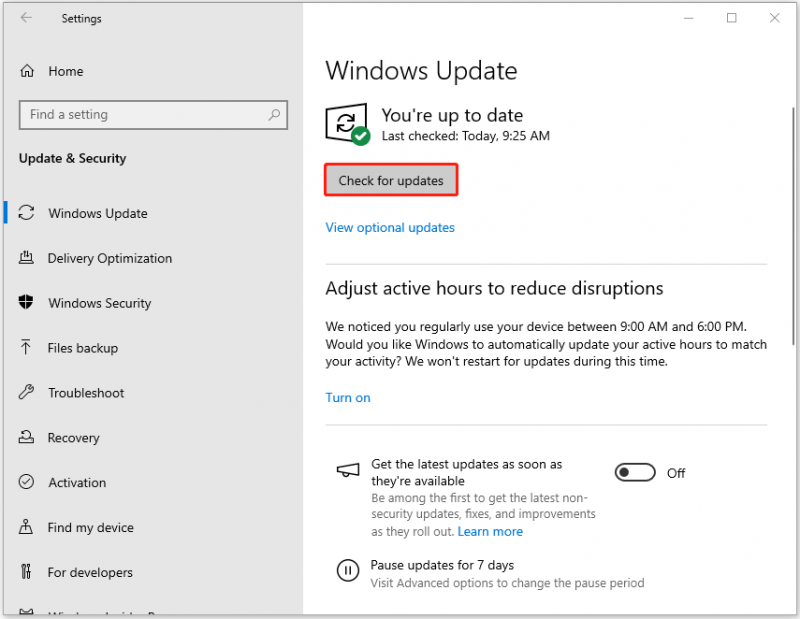
Task: Click the Find my device person icon
Action: click(26, 527)
